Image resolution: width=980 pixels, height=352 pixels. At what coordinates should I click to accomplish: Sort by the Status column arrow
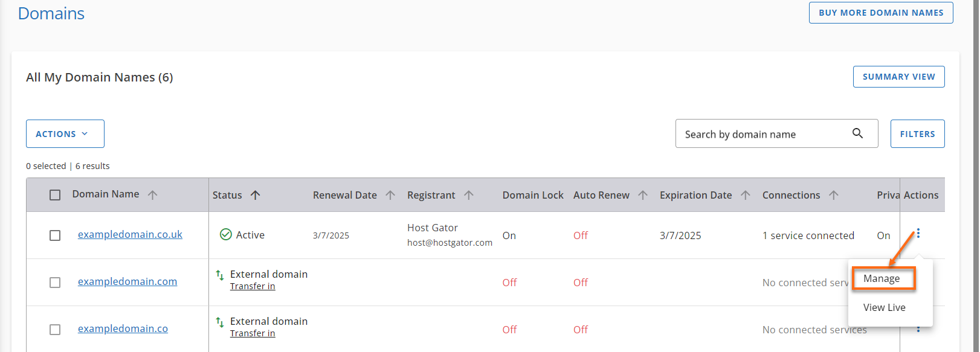tap(256, 194)
